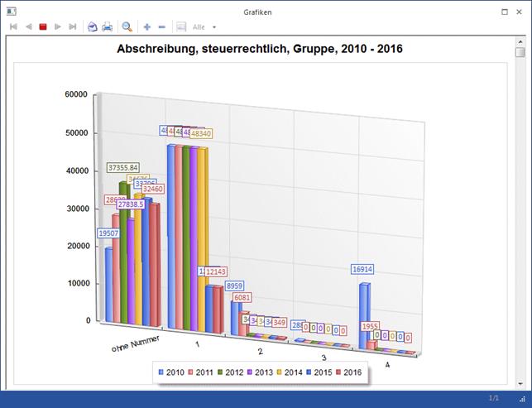Open the Alle dropdown arrow
The image size is (532, 408).
214,27
